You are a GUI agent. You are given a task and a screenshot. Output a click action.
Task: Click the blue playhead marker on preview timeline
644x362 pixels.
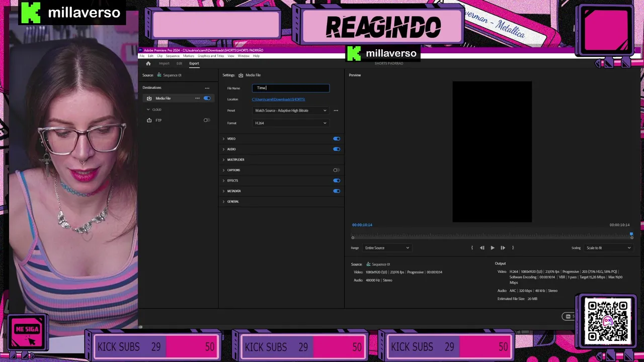(631, 234)
